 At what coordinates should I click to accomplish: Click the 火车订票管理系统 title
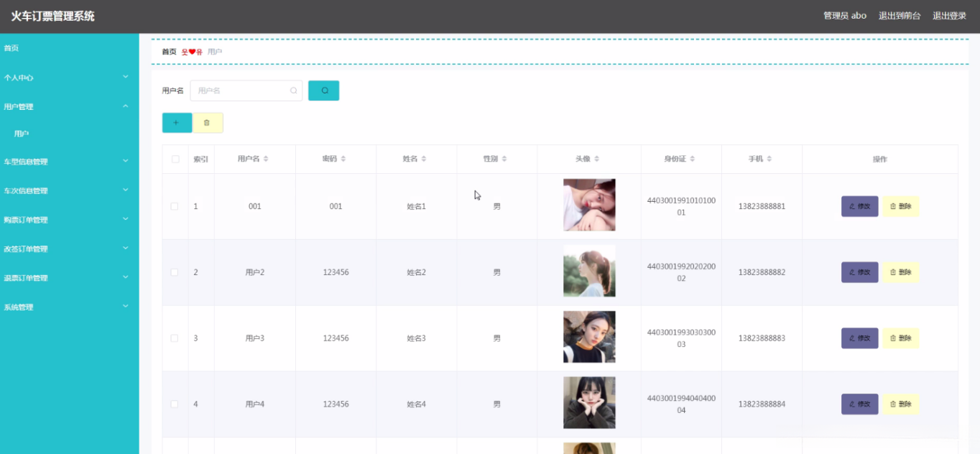52,16
